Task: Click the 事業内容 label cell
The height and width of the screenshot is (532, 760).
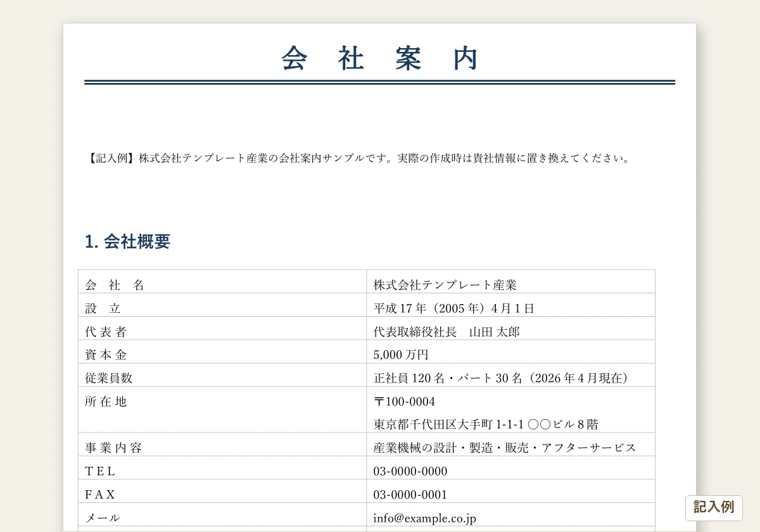Action: tap(222, 445)
